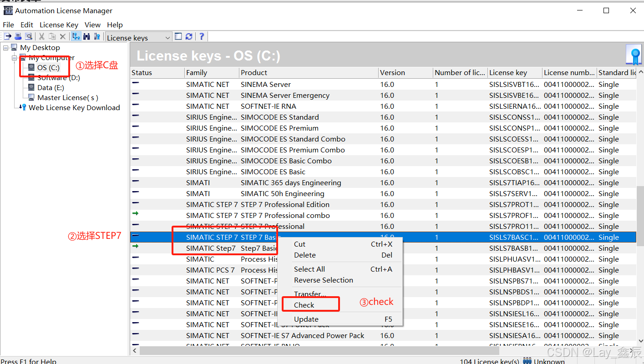Screen dimensions: 644x364
Task: Click the vertical scrollbar up arrow
Action: click(x=640, y=72)
